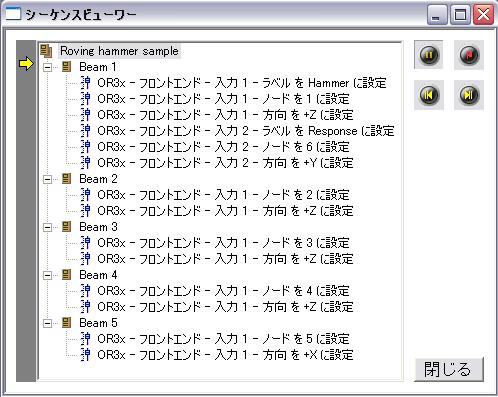Click setting icon of Beam 3 方向 を +Z row

[86, 259]
